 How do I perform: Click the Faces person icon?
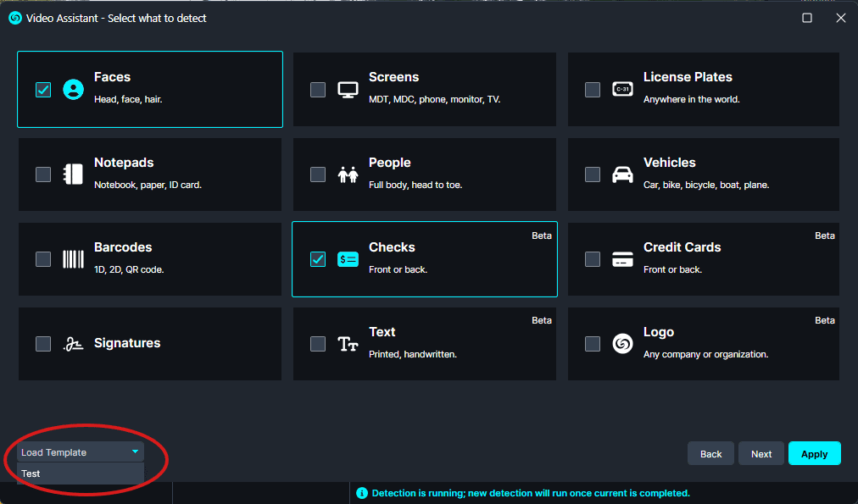click(x=74, y=89)
